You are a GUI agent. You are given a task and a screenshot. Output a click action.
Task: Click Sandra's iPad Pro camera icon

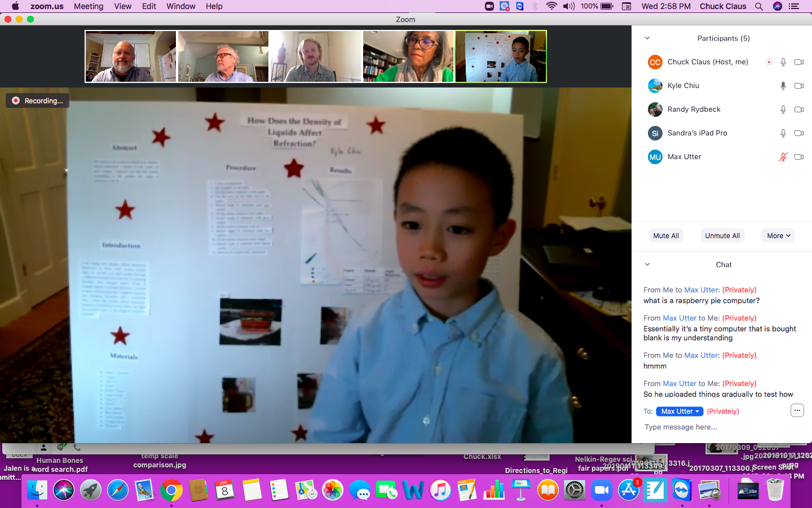click(x=798, y=133)
